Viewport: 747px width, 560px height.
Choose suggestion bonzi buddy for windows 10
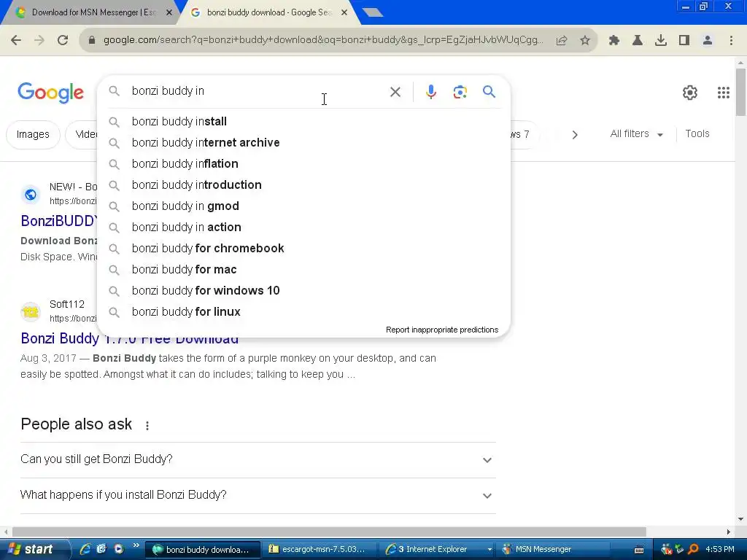tap(303, 290)
